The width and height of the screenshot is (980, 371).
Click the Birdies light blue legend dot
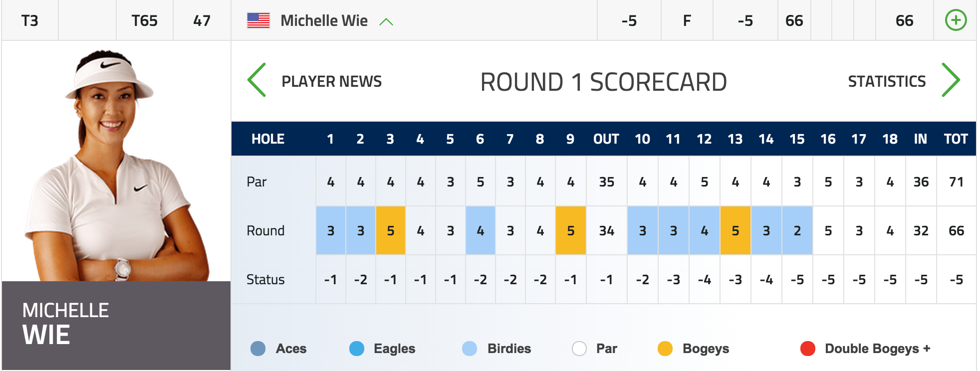click(x=470, y=349)
